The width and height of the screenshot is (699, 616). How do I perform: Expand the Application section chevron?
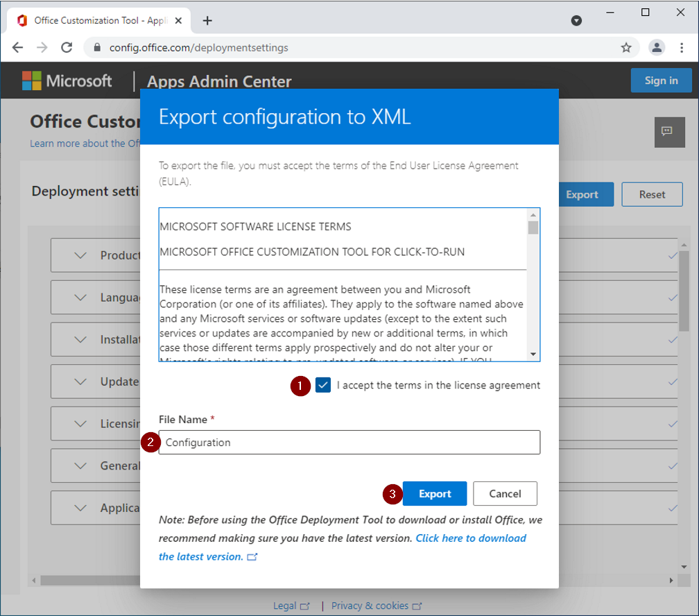pyautogui.click(x=80, y=508)
